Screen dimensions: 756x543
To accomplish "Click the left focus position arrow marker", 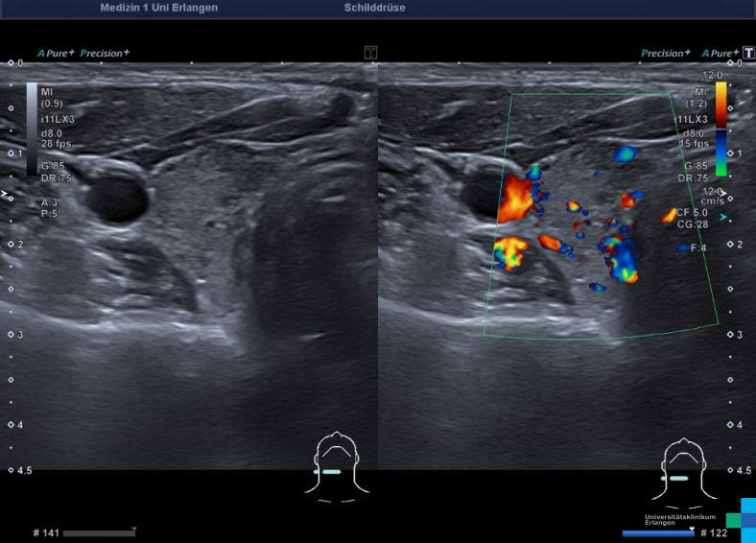I will 5,195.
